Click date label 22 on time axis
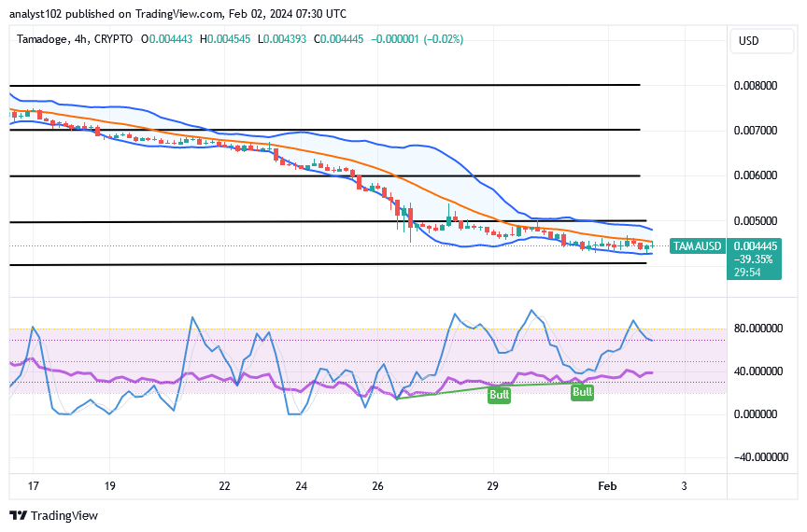807x532 pixels. tap(224, 486)
